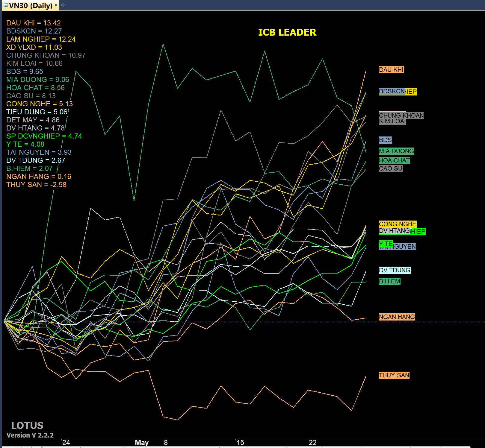This screenshot has height=448, width=485.
Task: Click the 24 date on the time axis
Action: [66, 443]
